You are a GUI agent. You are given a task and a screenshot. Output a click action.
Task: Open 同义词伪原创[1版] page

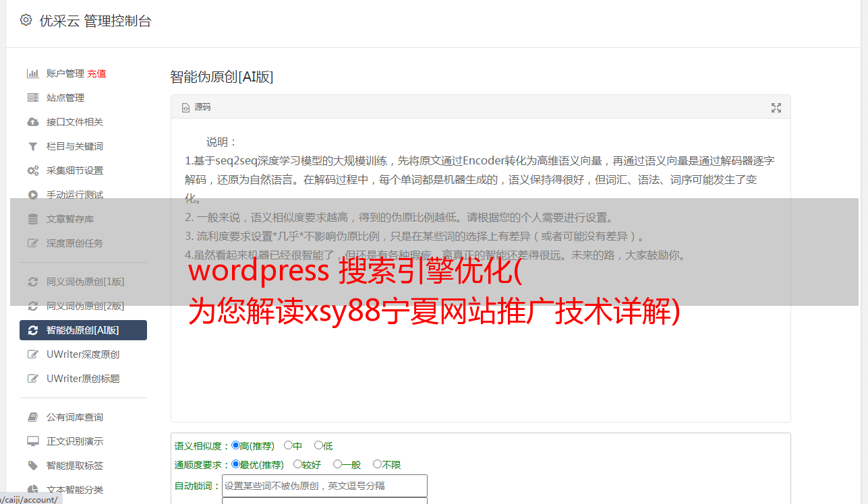click(86, 282)
